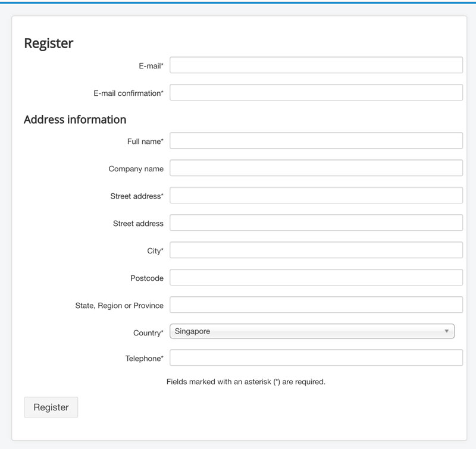The width and height of the screenshot is (476, 449).
Task: Click the "Telephone" field label
Action: (x=144, y=359)
